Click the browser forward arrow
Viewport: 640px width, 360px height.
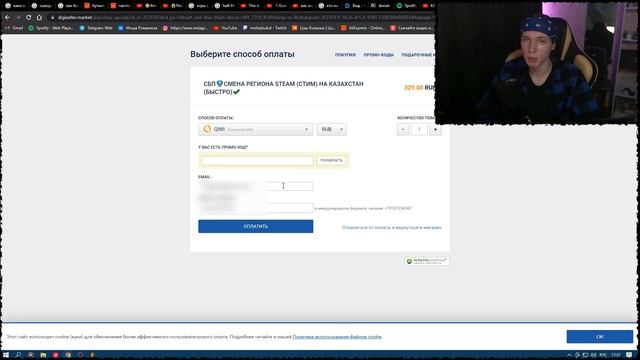click(18, 18)
